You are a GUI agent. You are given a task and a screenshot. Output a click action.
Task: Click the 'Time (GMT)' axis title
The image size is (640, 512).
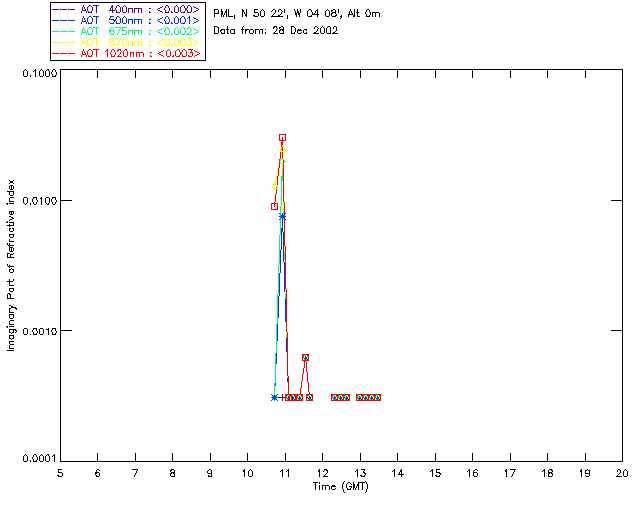pyautogui.click(x=341, y=487)
